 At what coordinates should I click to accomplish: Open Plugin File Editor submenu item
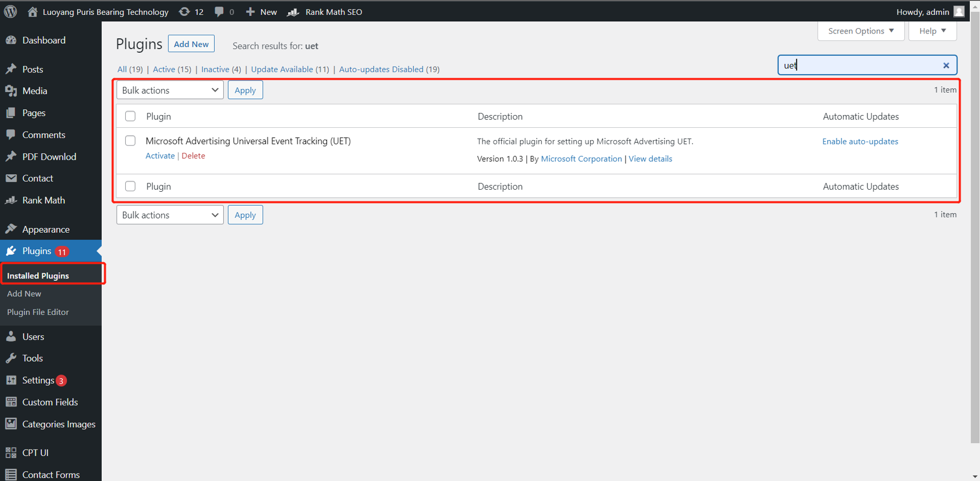coord(38,312)
